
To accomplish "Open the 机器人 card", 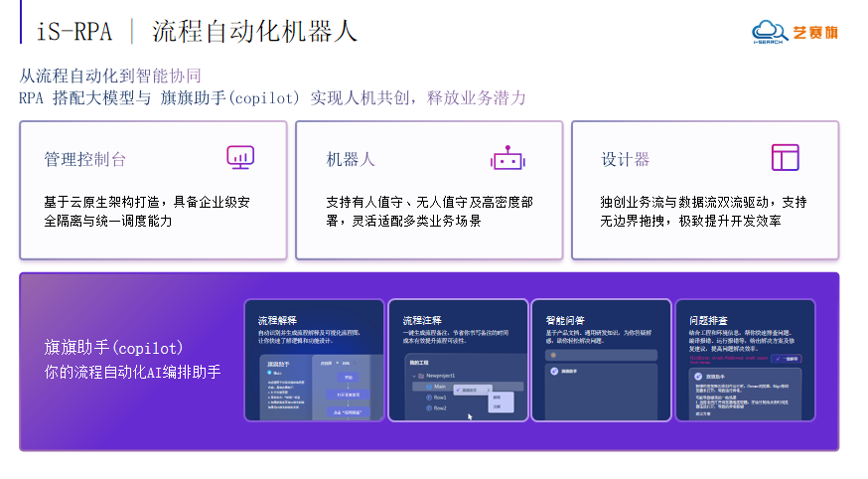I will pos(429,191).
